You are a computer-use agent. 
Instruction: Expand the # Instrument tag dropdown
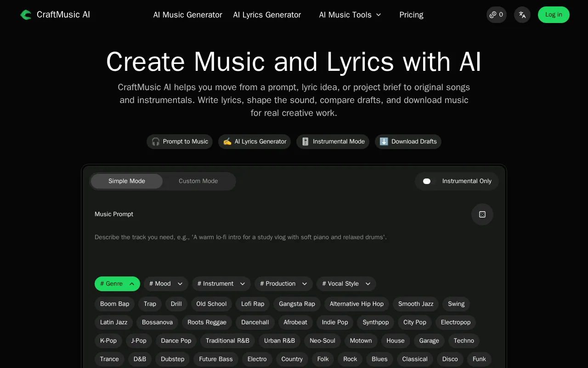point(221,284)
